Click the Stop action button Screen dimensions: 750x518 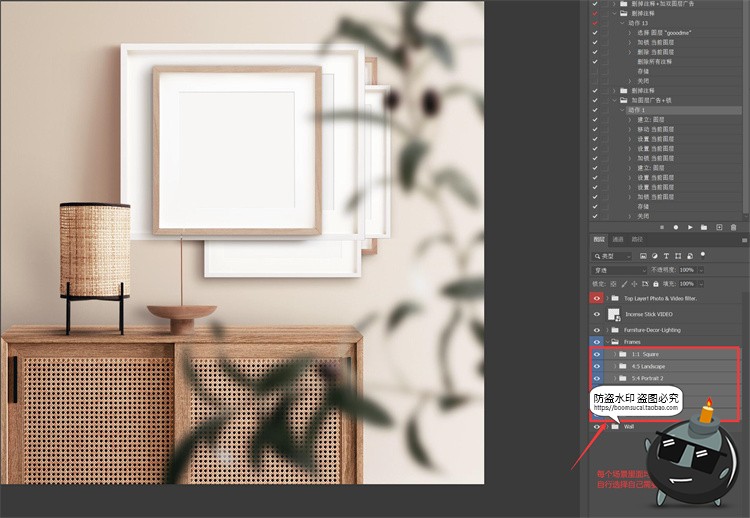tap(662, 227)
